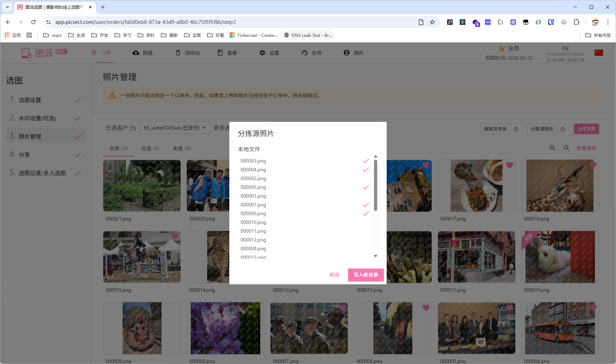Toggle the heart favorite on 000015.png
This screenshot has height=364, width=616.
pos(175,237)
